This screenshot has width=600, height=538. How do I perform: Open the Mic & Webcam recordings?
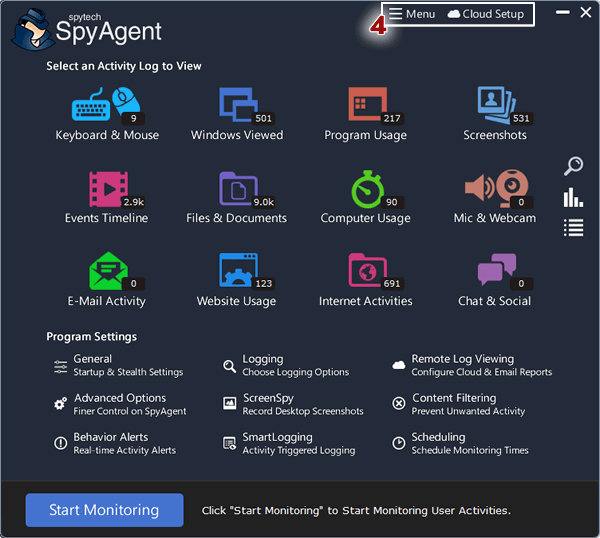point(494,190)
